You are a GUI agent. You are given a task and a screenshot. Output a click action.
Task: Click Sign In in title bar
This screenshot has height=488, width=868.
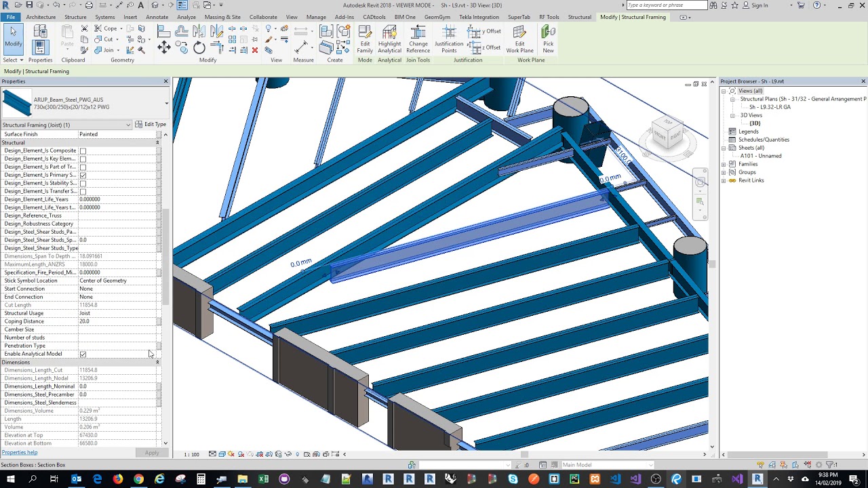pyautogui.click(x=755, y=5)
